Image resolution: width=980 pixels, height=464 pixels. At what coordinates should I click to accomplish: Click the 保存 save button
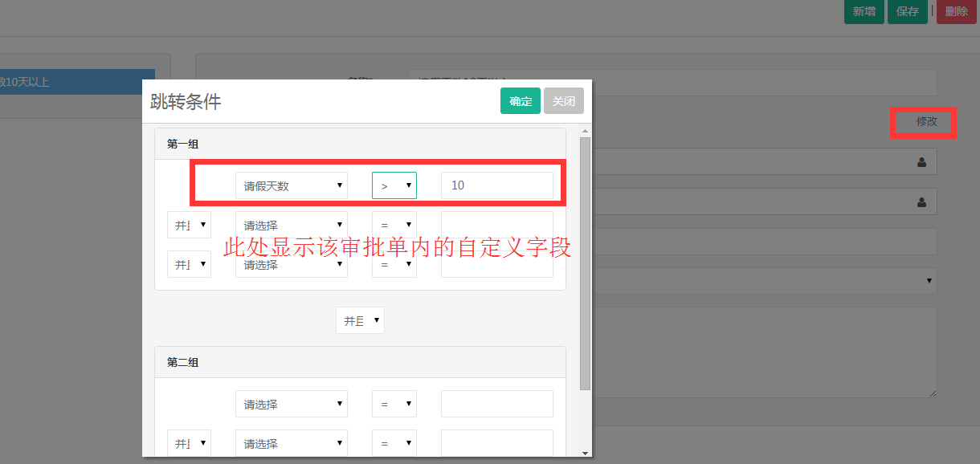pos(908,11)
